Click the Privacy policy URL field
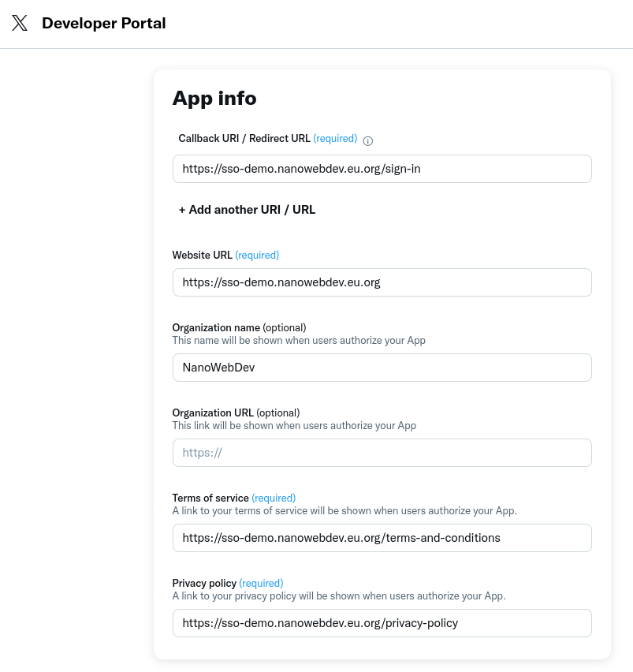Viewport: 633px width, 672px height. pos(382,623)
